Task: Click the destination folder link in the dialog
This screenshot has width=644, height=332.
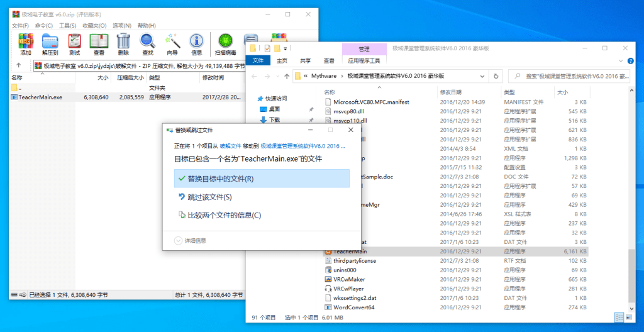Action: [x=303, y=146]
